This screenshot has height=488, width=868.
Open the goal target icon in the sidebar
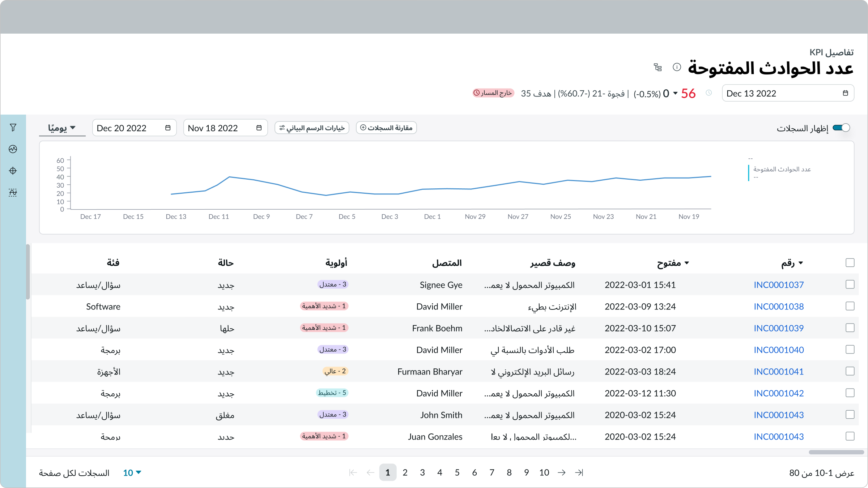tap(13, 171)
